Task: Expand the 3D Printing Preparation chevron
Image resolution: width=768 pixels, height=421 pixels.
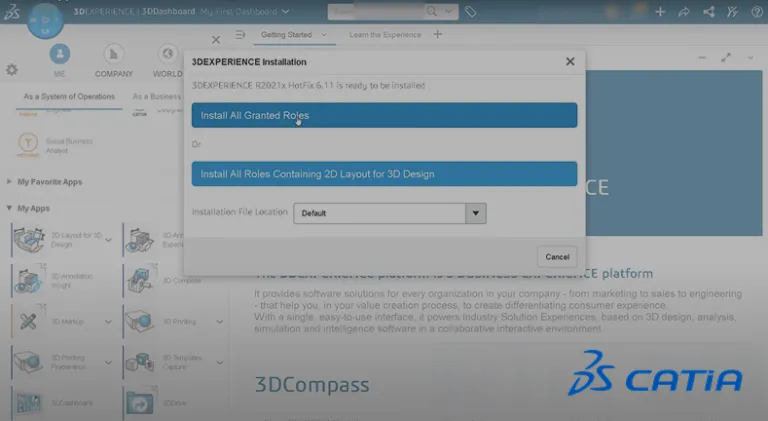Action: point(108,363)
